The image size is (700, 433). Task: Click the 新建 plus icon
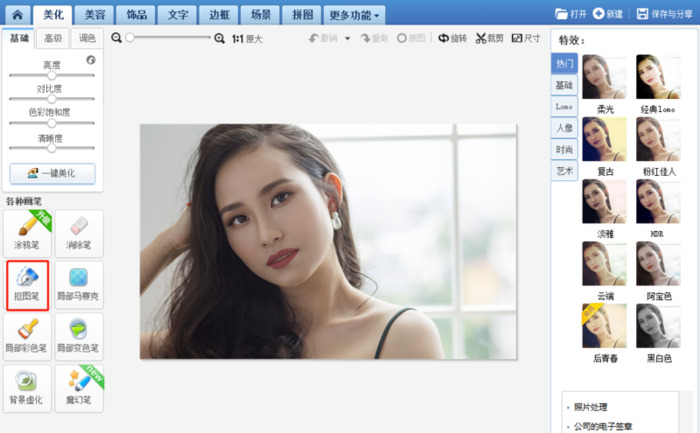point(598,14)
